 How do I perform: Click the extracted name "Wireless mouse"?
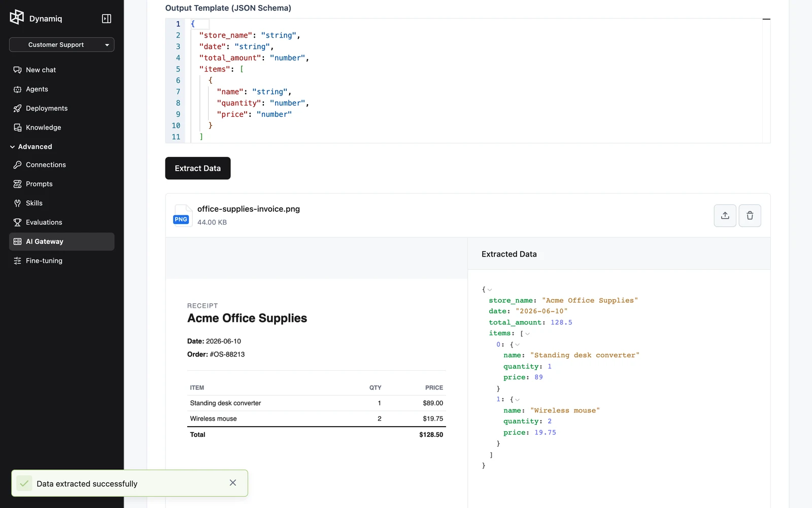coord(565,410)
